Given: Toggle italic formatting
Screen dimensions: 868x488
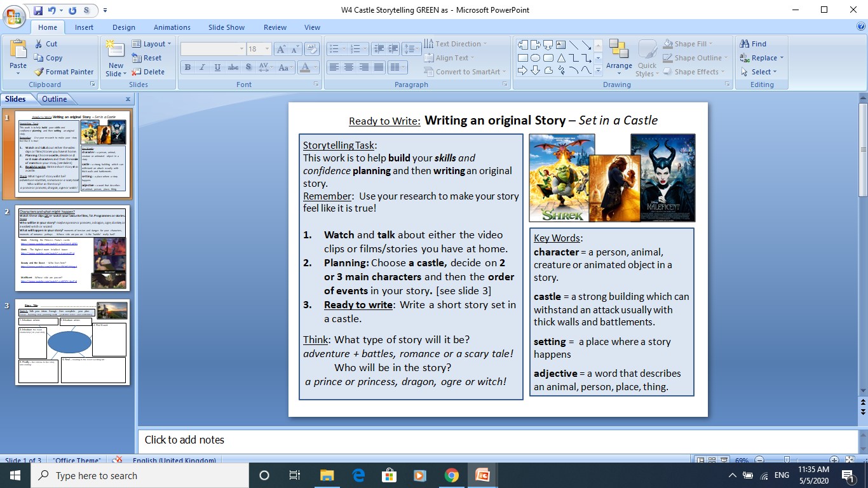Looking at the screenshot, I should 202,67.
